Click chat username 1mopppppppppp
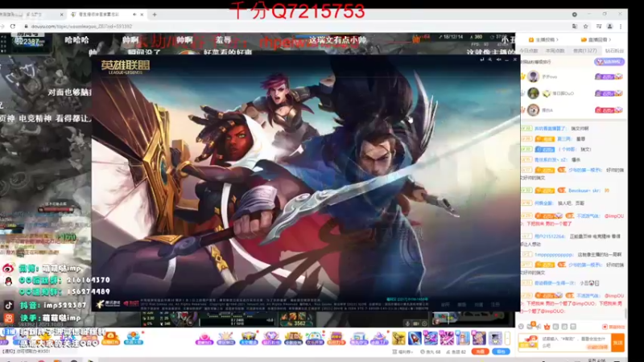Screen dimensions: 644x362 coord(554,254)
